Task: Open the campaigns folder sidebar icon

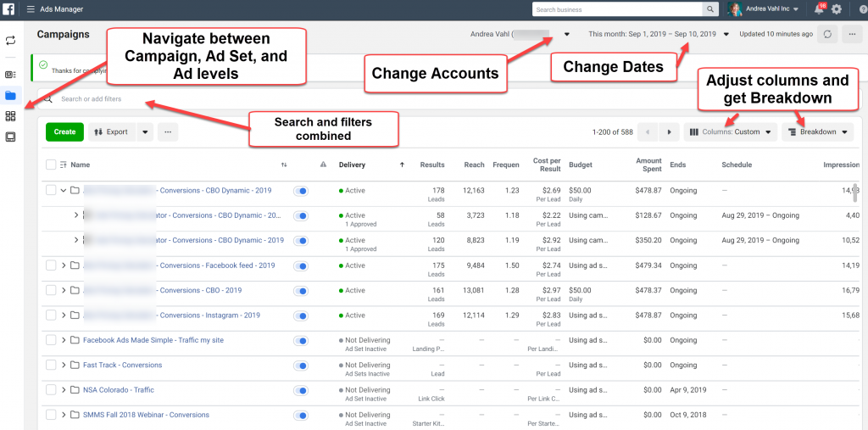Action: coord(10,96)
